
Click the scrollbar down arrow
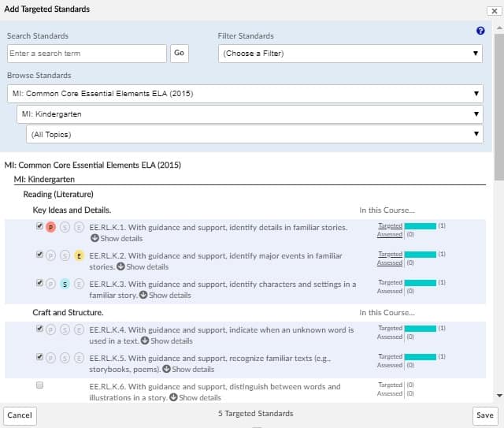tap(499, 396)
